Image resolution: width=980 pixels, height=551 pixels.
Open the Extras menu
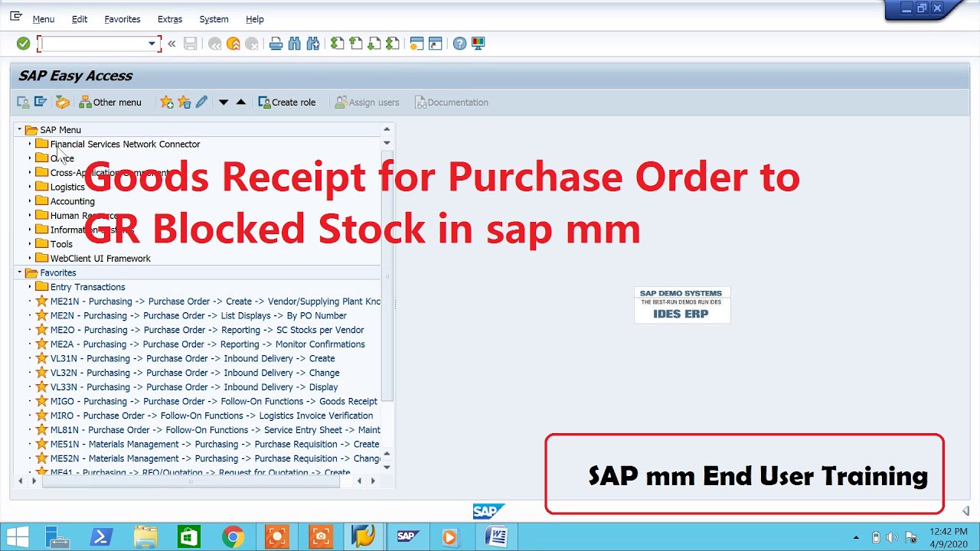click(170, 19)
